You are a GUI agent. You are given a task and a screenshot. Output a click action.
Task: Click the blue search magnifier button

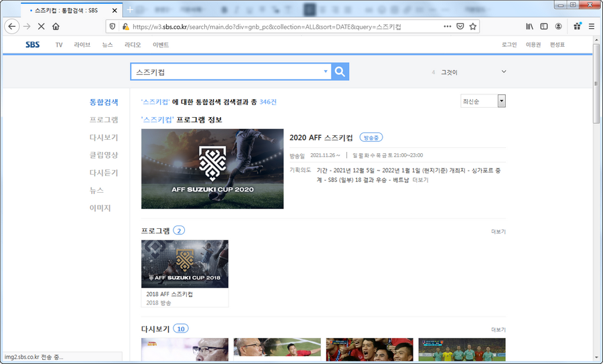click(340, 72)
